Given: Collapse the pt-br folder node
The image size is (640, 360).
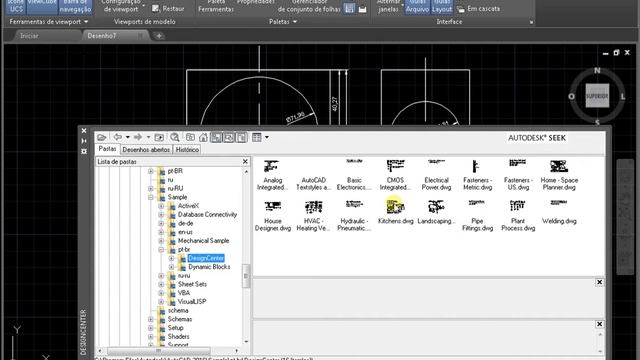Looking at the screenshot, I should tap(161, 249).
